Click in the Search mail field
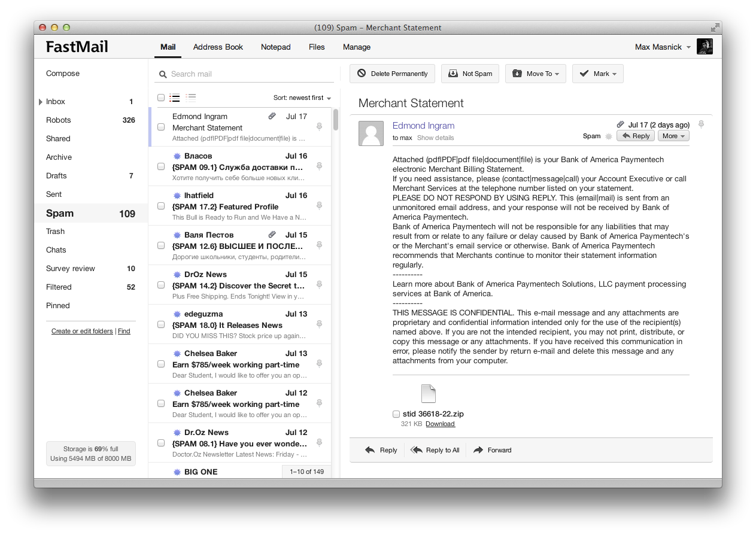 (248, 74)
